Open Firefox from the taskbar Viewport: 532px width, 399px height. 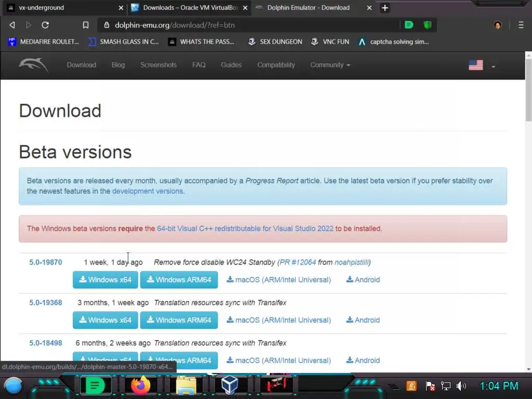[x=140, y=386]
